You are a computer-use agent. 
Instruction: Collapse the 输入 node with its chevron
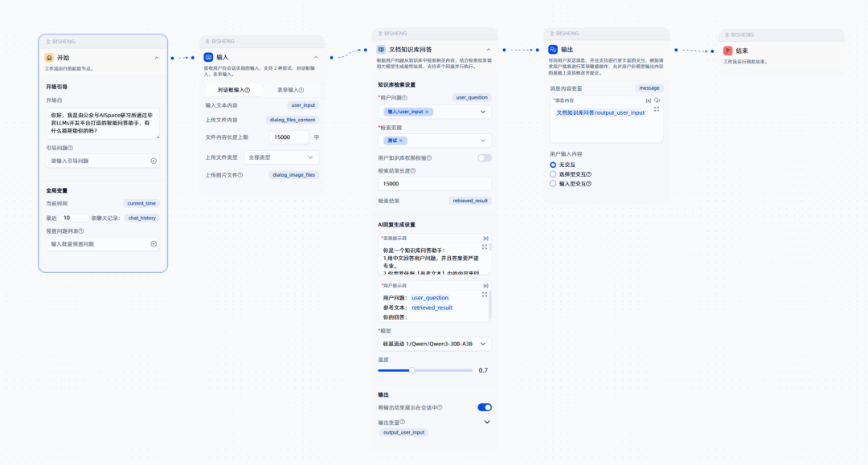(316, 57)
